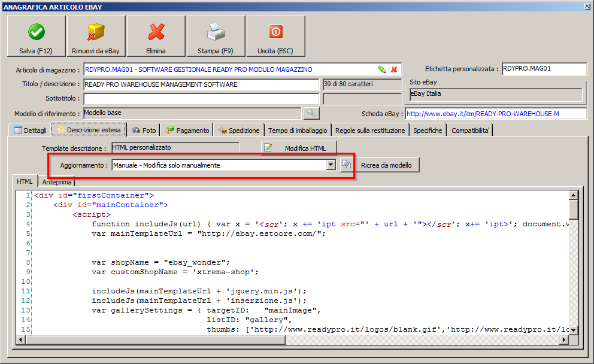
Task: Click the horizontal scrollbar left arrow
Action: pyautogui.click(x=21, y=340)
